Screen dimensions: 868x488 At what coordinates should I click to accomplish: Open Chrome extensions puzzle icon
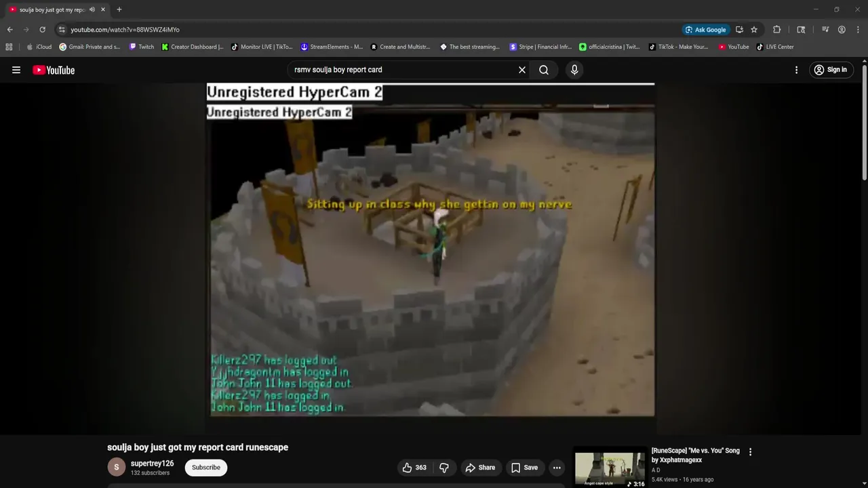point(777,30)
